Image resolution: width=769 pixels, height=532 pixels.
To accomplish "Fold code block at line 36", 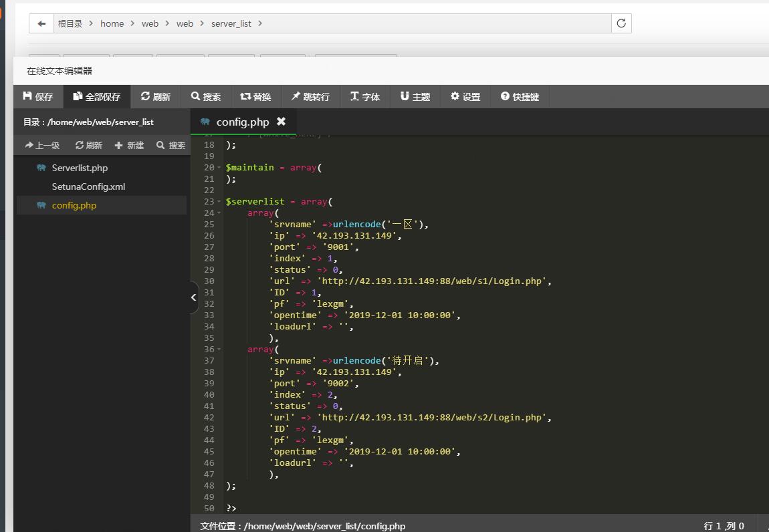I will click(x=220, y=350).
